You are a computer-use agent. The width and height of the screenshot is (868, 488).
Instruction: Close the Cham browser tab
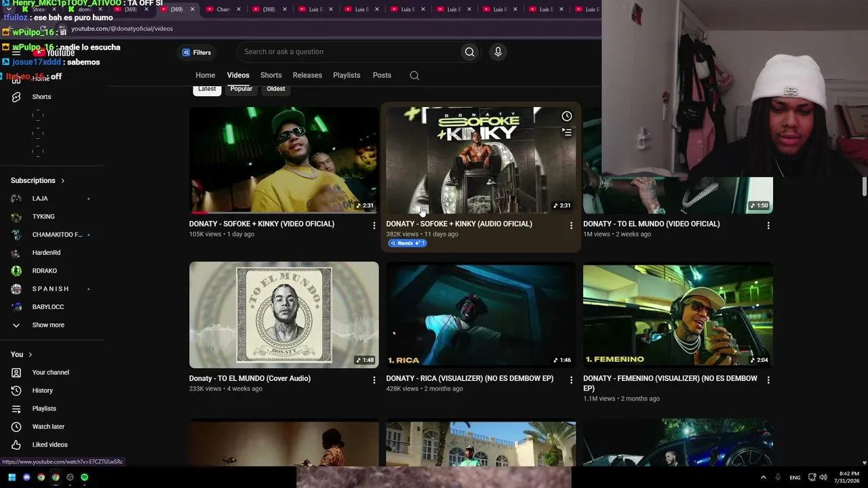[239, 9]
